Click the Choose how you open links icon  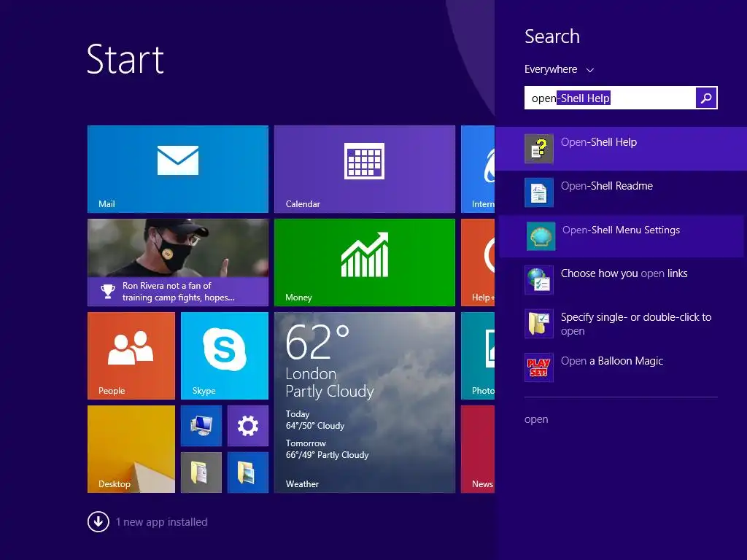pyautogui.click(x=539, y=280)
